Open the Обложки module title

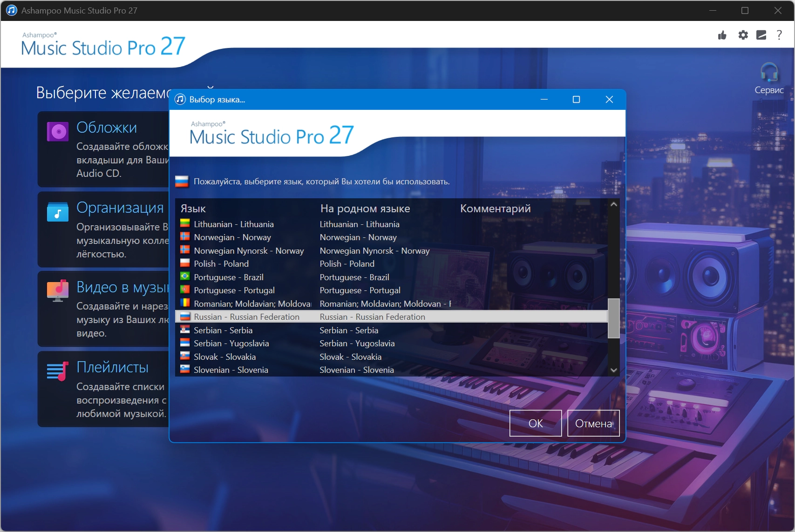107,128
